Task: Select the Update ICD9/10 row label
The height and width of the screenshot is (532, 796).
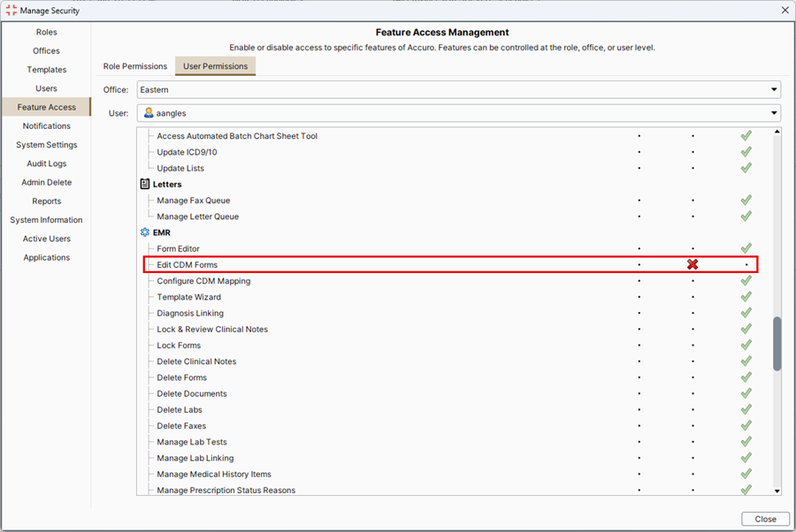Action: tap(187, 152)
